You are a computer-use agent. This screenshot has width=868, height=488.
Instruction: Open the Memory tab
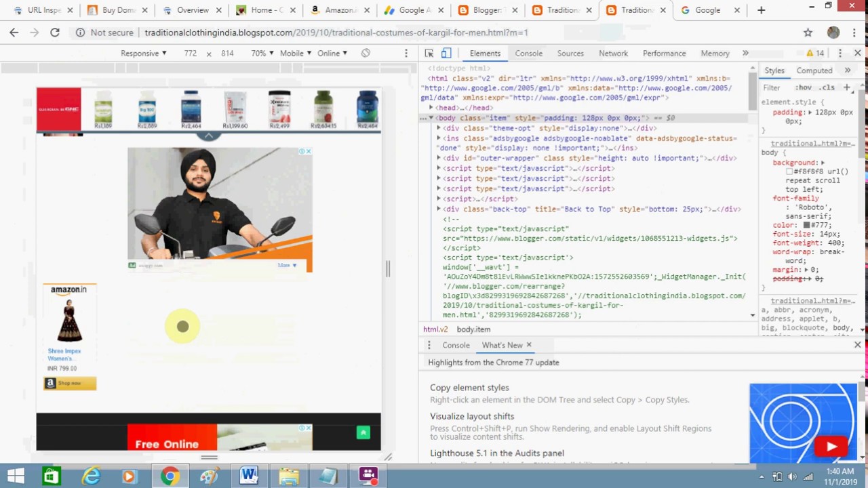[x=715, y=53]
